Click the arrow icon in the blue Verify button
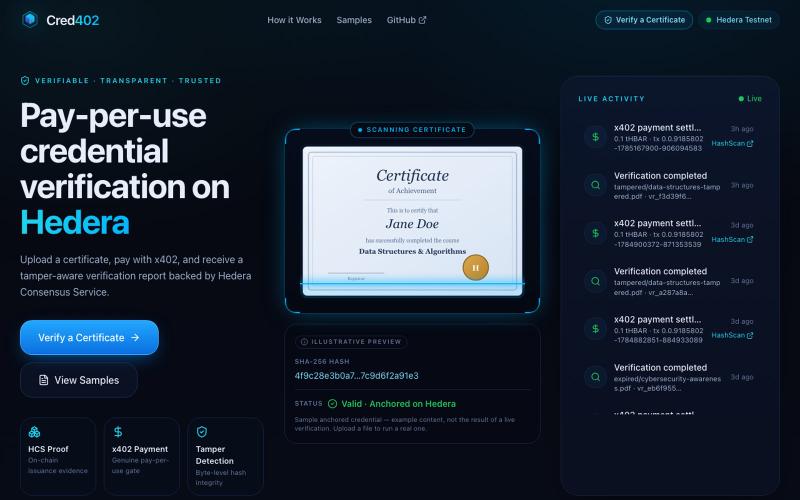Screen dimensions: 800x500 [x=135, y=337]
